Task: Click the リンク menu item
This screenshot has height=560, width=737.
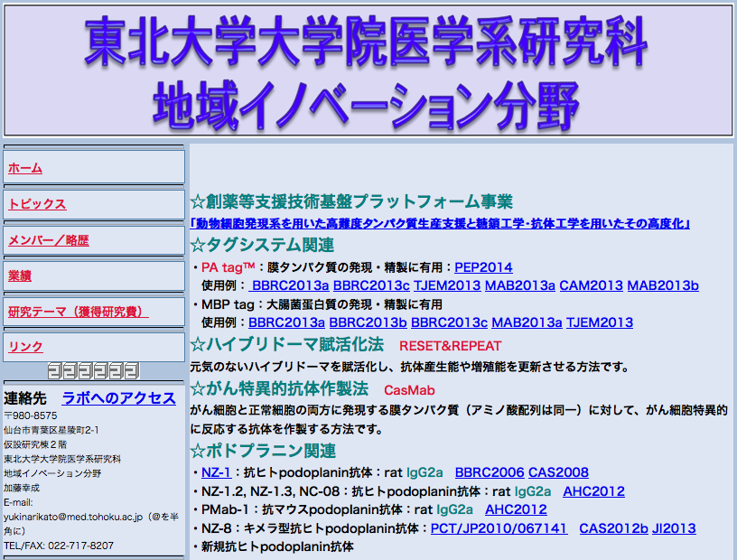Action: click(x=25, y=347)
